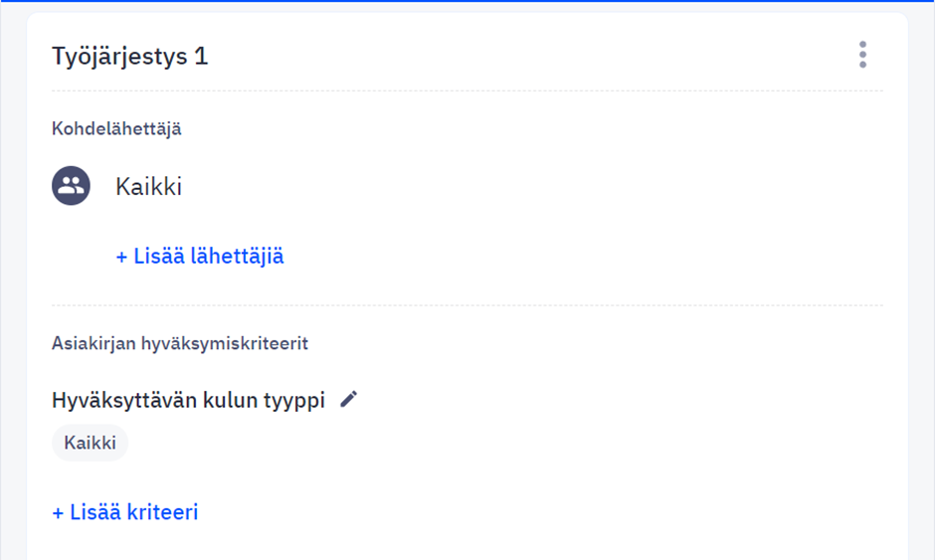Click empty card area beside Kaikki sender
The image size is (935, 560).
[537, 186]
